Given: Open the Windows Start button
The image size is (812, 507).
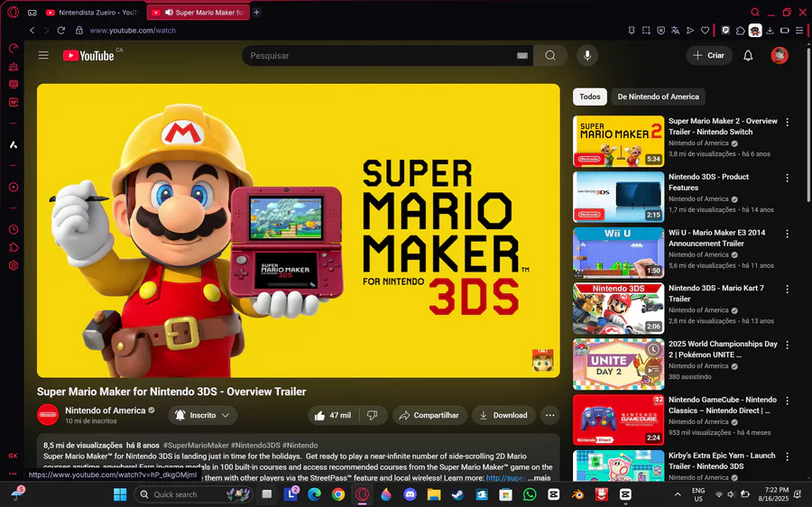Looking at the screenshot, I should pyautogui.click(x=120, y=494).
